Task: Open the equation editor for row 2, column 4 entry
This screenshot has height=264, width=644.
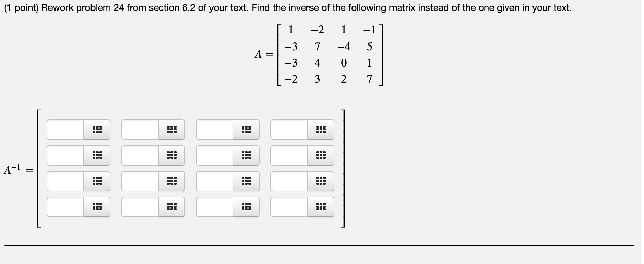Action: click(x=320, y=156)
